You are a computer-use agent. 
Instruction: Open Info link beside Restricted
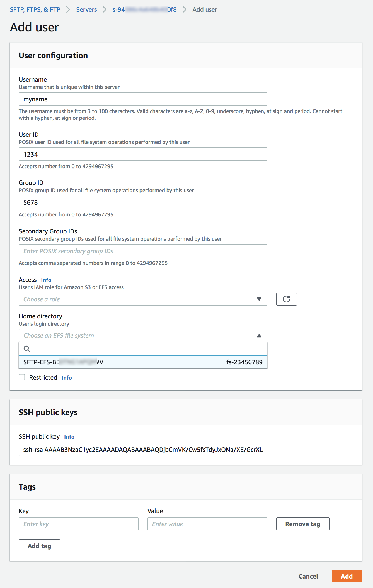(67, 378)
